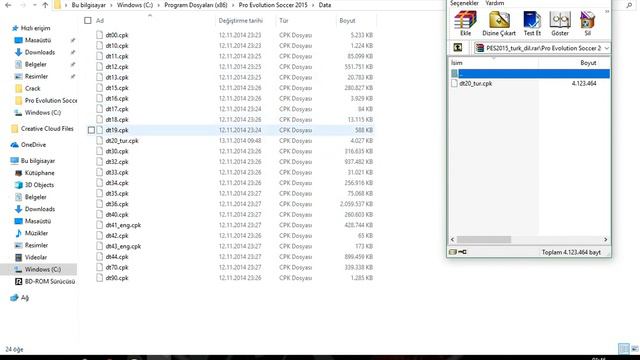
Task: Tick the checkbox beside dt19.cpk
Action: coord(91,130)
